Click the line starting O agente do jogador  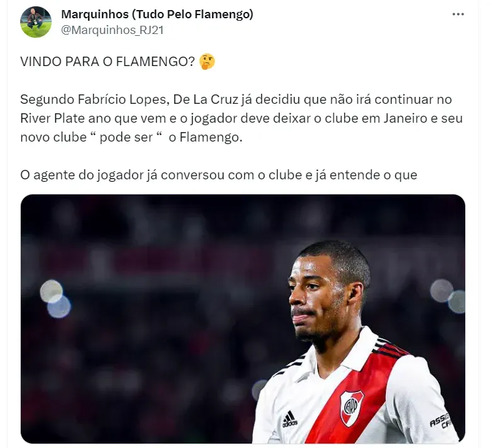(218, 175)
